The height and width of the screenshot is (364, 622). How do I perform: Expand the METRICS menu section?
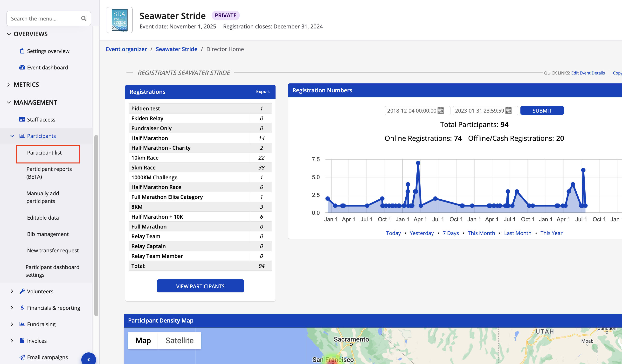point(9,85)
